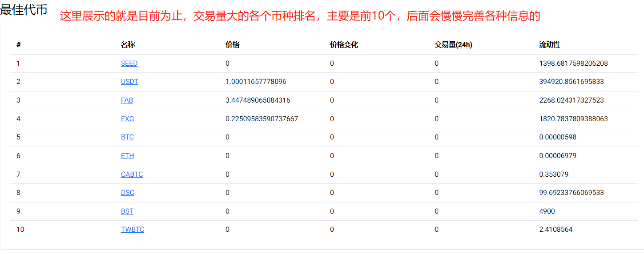Click rank number 5 in the table

pos(18,137)
